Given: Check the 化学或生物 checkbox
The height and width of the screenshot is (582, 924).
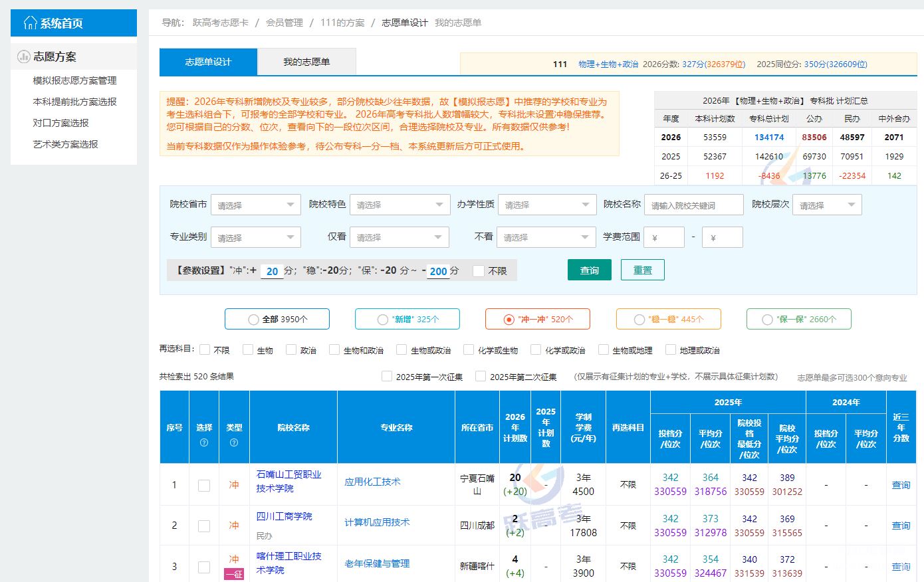Looking at the screenshot, I should point(469,349).
